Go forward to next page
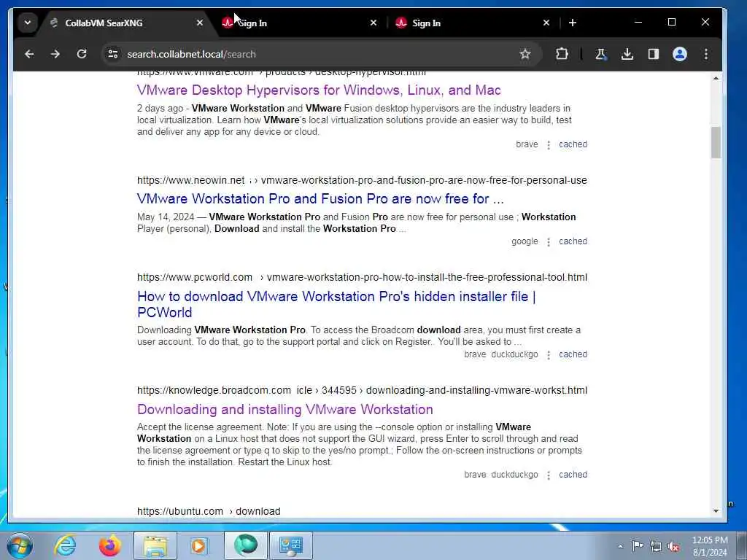Image resolution: width=747 pixels, height=560 pixels. (55, 54)
